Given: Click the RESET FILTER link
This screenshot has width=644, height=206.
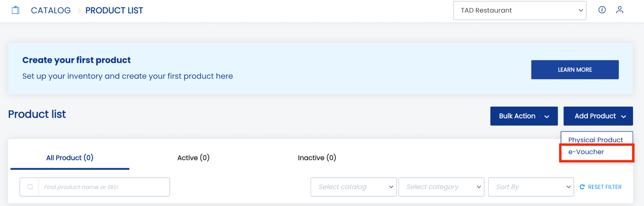Looking at the screenshot, I should (604, 187).
